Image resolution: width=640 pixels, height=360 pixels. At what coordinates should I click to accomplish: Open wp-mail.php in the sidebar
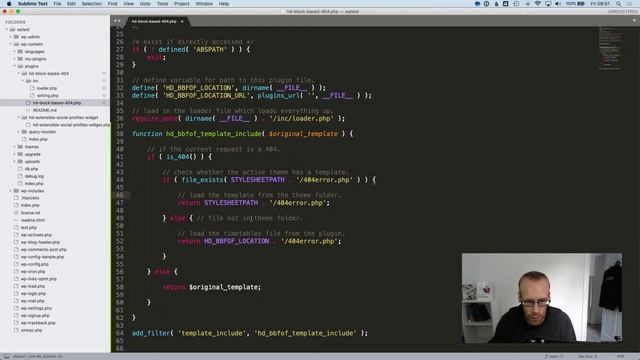33,301
